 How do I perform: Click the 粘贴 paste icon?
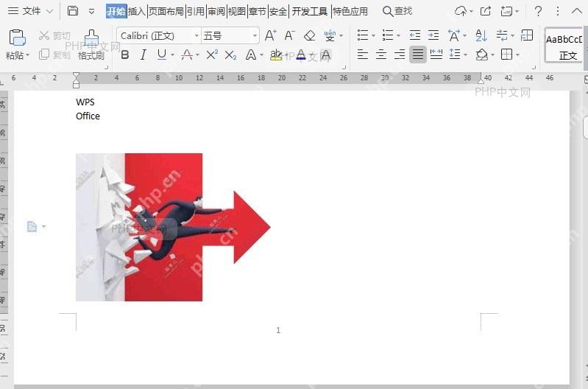tap(17, 38)
